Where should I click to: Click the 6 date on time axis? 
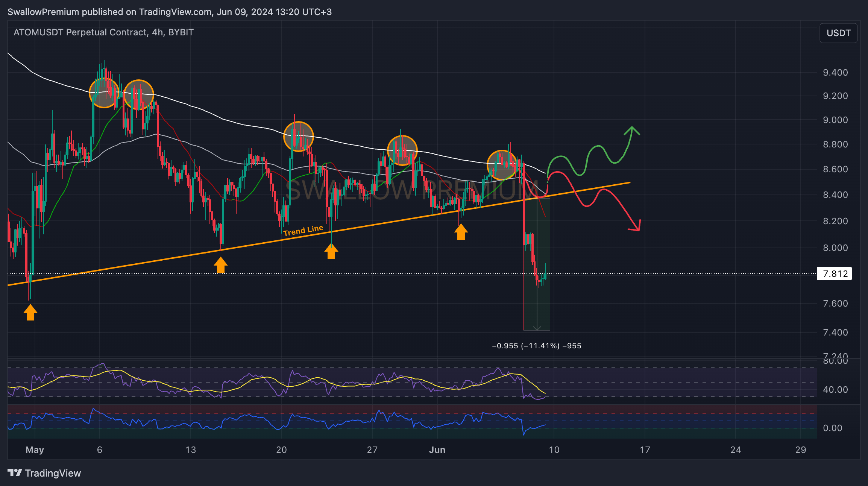[x=100, y=450]
